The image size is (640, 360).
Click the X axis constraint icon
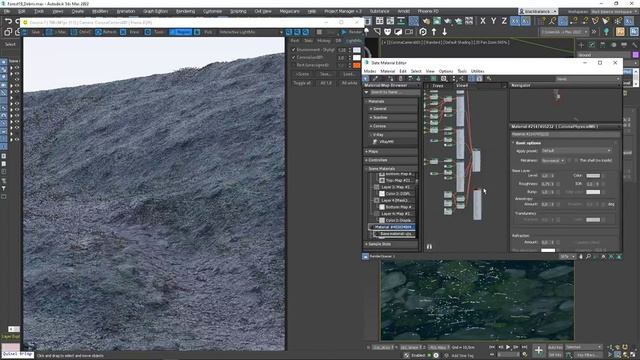coord(483,21)
